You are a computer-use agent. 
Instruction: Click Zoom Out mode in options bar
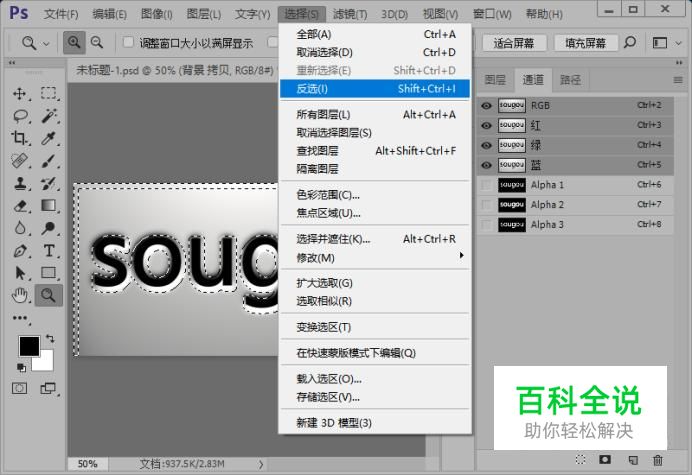click(x=97, y=43)
